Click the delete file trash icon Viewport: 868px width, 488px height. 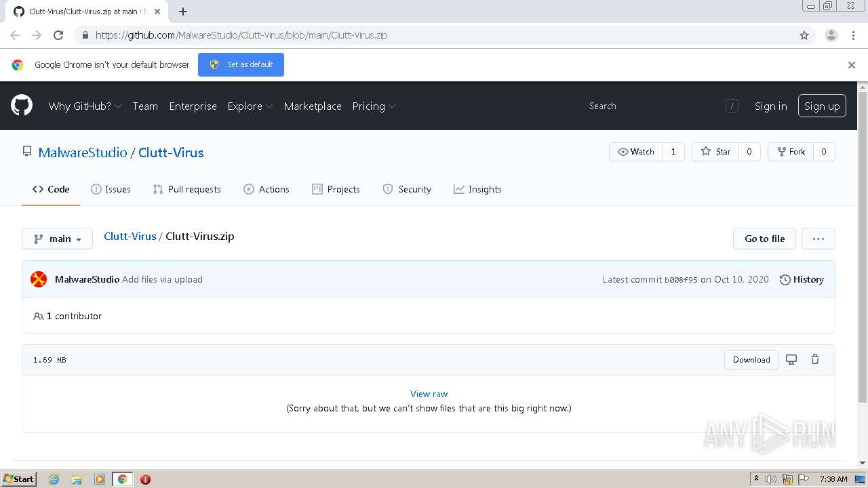815,359
